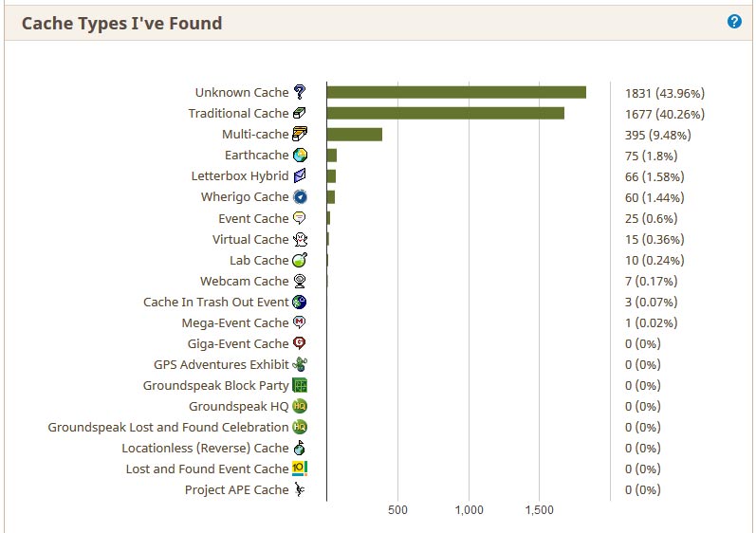Viewport: 756px width, 533px height.
Task: Click the 'Letterbox Hybrid' label
Action: click(x=240, y=175)
